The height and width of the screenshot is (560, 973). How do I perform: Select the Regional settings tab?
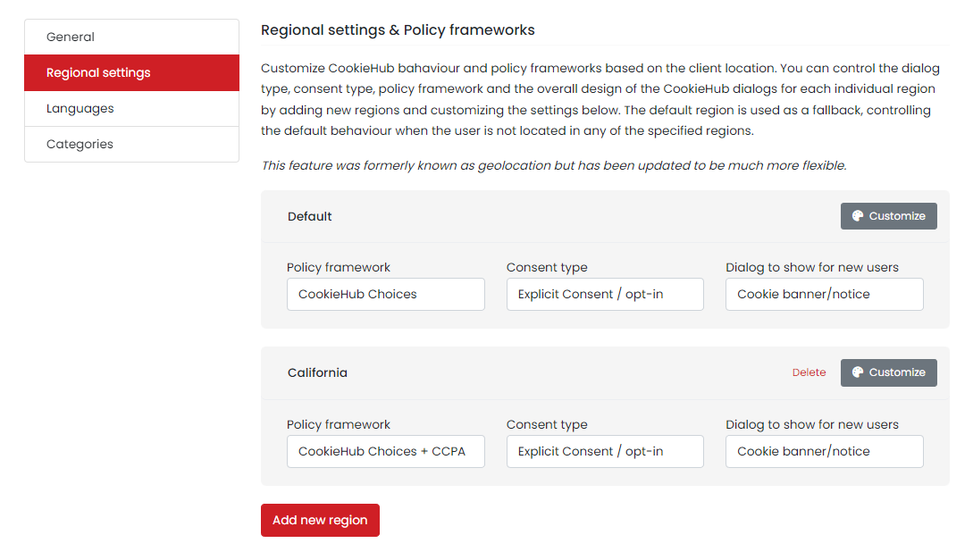(131, 72)
